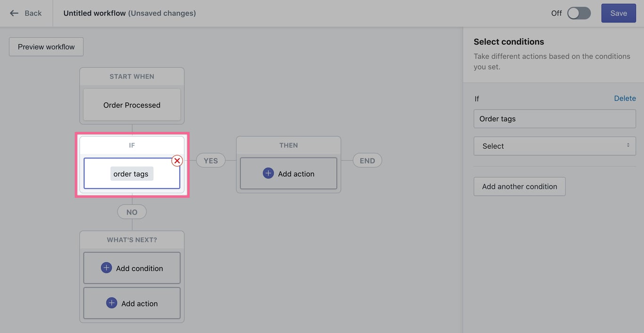The height and width of the screenshot is (333, 644).
Task: Click the Back text link
Action: click(33, 13)
